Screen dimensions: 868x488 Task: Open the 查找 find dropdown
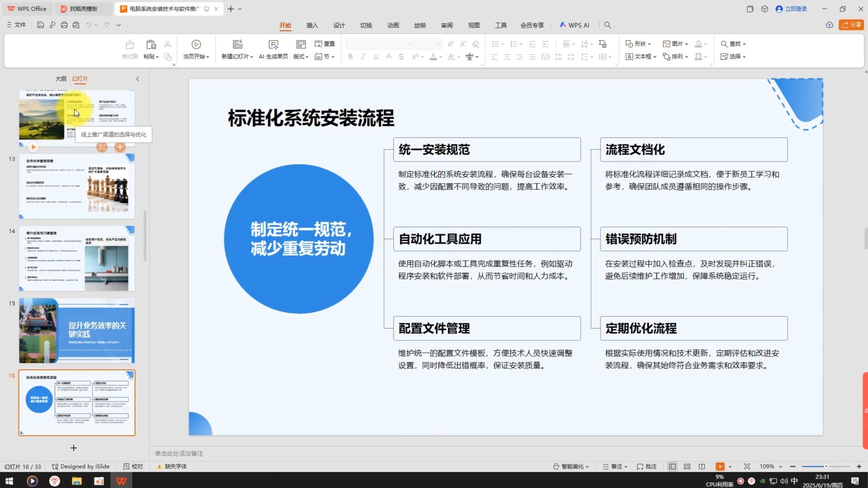tap(733, 44)
